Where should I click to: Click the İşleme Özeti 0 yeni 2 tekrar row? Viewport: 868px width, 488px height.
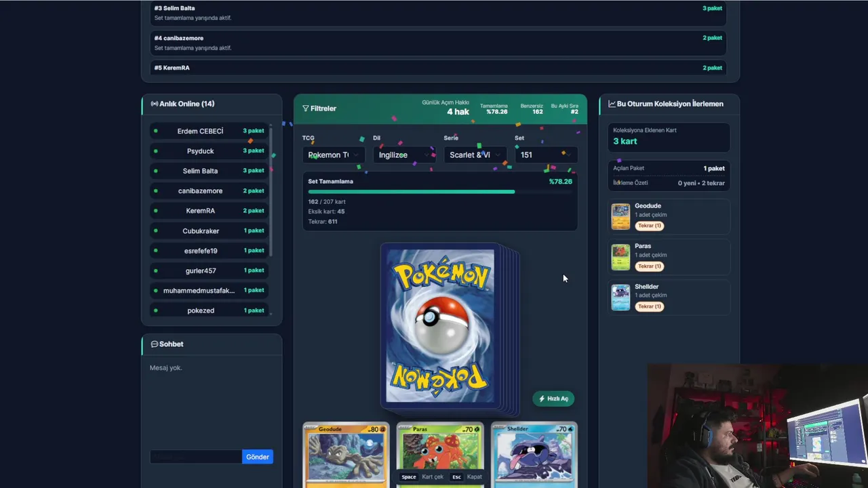pyautogui.click(x=669, y=183)
